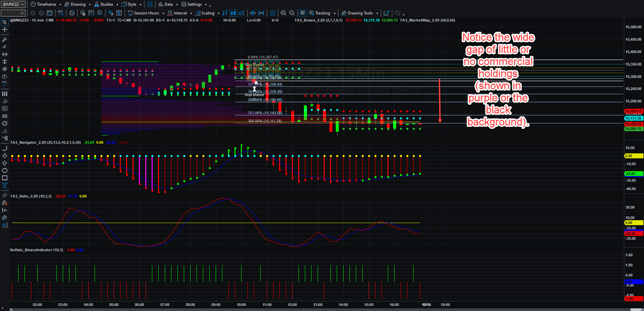Click the Tracking button

[322, 13]
